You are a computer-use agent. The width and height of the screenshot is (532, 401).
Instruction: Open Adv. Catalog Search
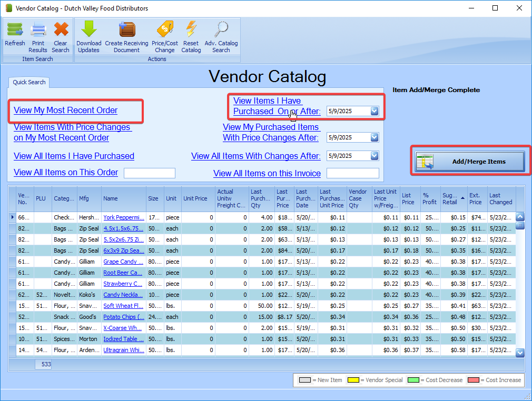click(x=221, y=35)
